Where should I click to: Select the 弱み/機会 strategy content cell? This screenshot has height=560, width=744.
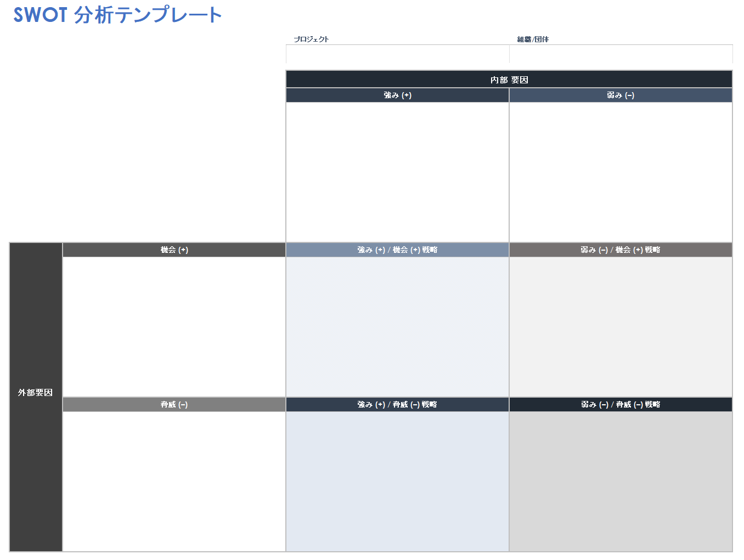point(621,327)
